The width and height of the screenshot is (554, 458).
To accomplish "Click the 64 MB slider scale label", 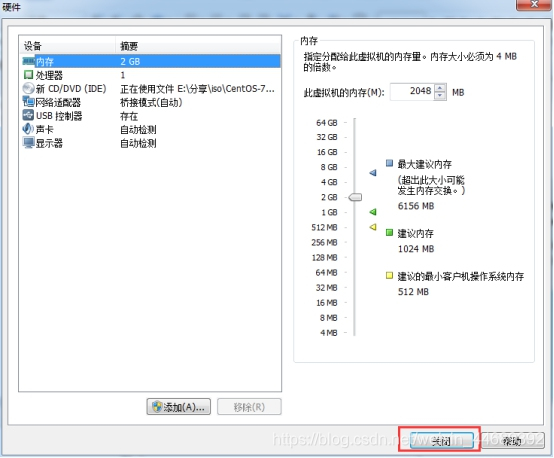I will (326, 272).
